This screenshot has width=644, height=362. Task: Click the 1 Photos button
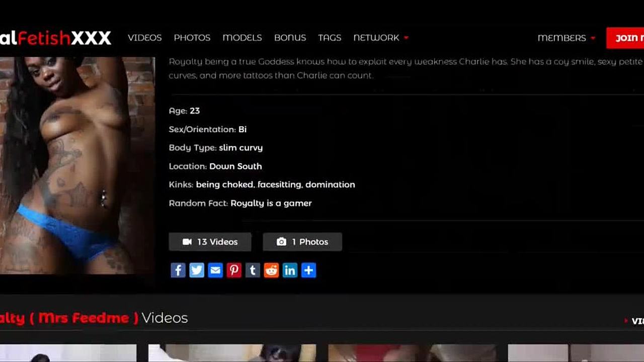[x=302, y=242]
